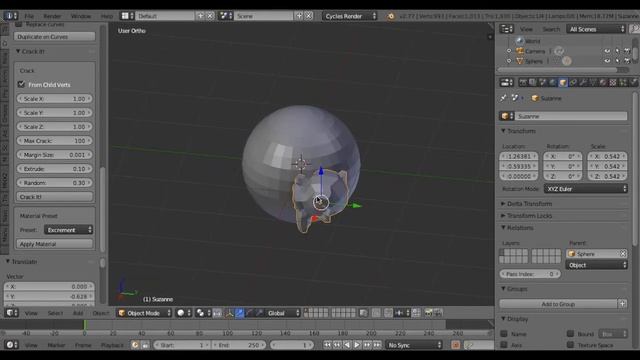Toggle auto keyframe record button
The image size is (640, 360).
(x=456, y=345)
